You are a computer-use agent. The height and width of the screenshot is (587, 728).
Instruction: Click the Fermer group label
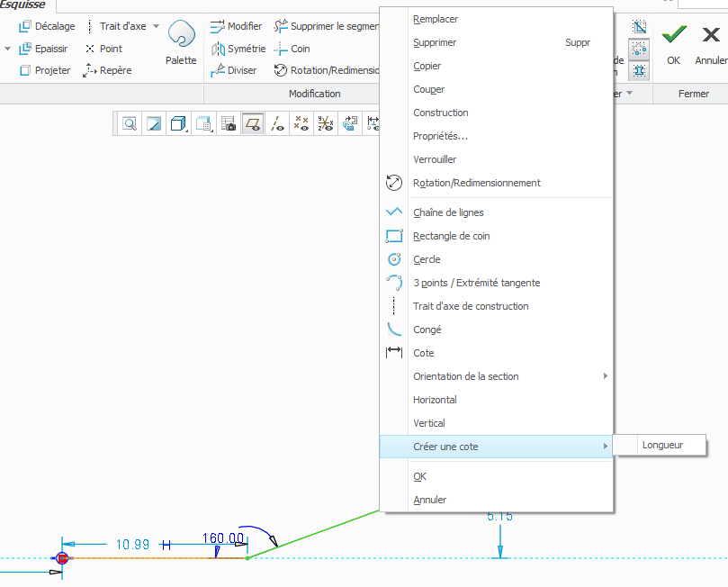[x=693, y=94]
